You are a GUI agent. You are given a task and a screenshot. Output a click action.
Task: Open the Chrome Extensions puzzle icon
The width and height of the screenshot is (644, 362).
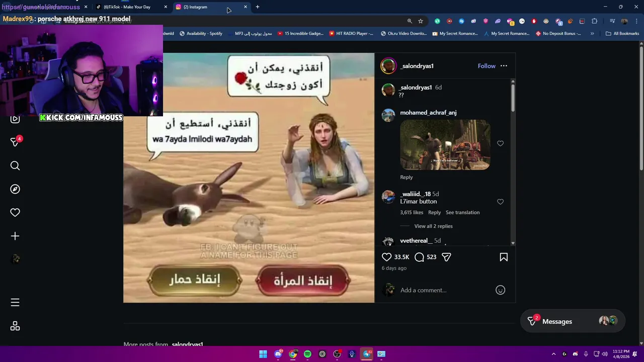click(595, 21)
